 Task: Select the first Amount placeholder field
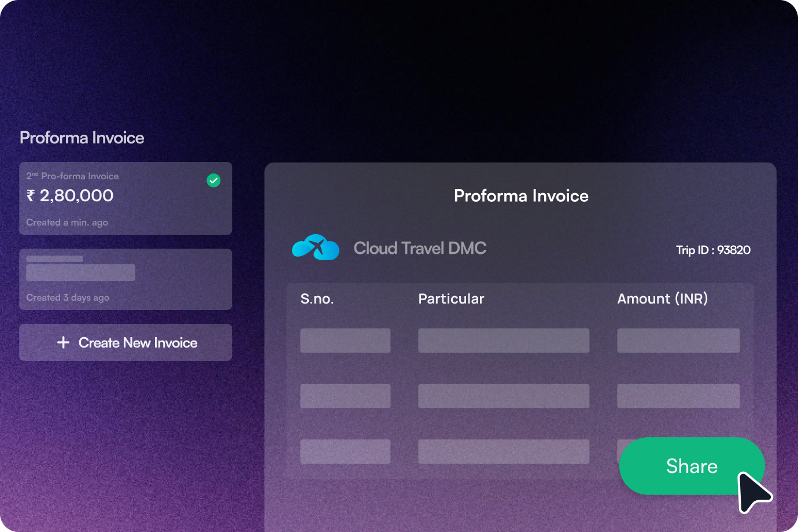(x=678, y=341)
